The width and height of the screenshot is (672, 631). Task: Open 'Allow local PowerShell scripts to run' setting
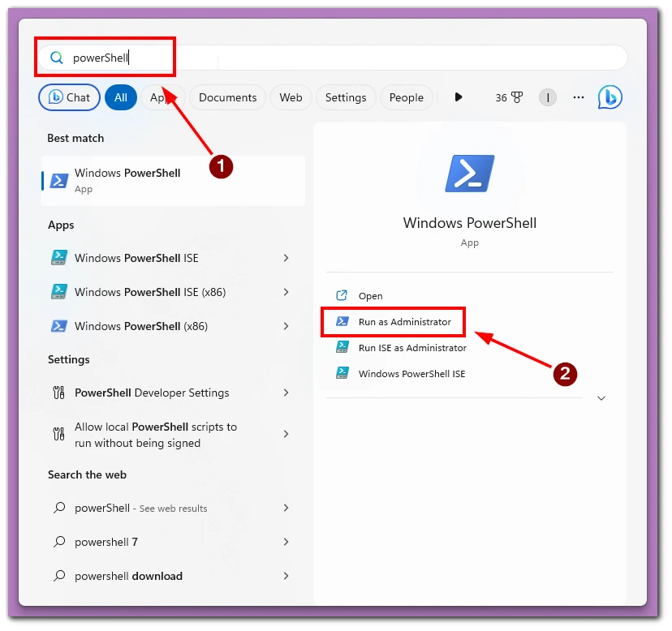(173, 435)
